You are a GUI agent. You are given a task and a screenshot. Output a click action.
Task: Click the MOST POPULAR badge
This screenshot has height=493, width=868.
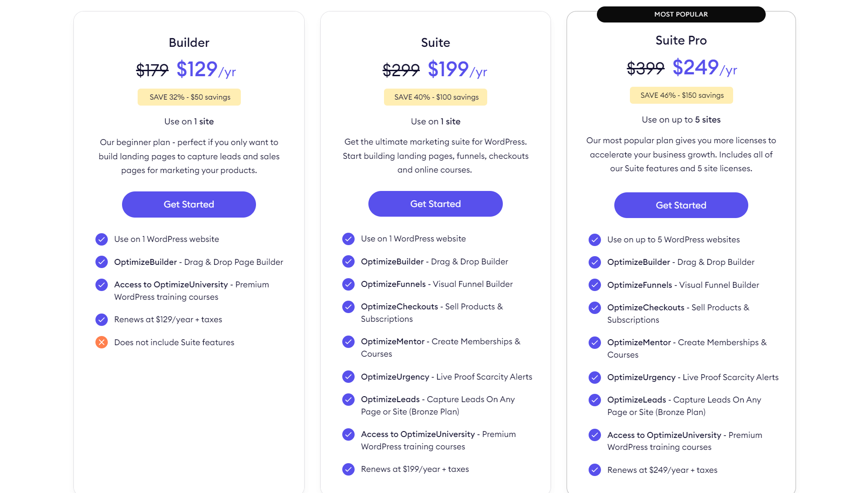(x=681, y=14)
